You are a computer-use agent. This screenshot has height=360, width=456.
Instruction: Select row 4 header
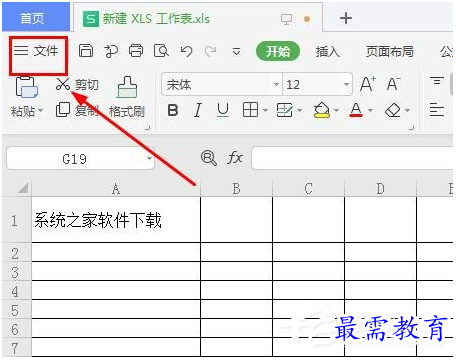pos(16,291)
